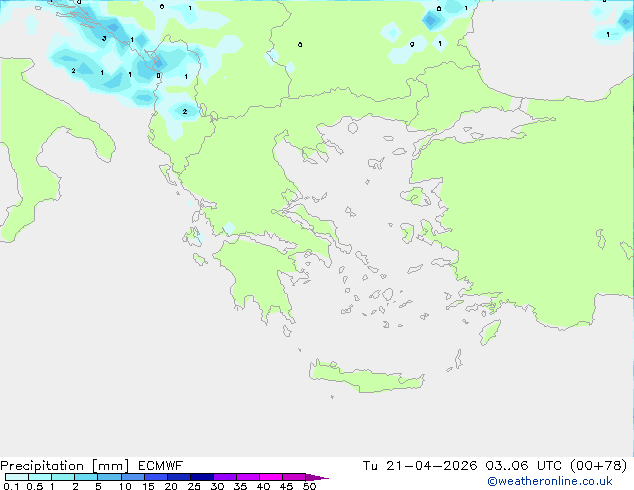Choose the 25–30 mm navy legend swatch
This screenshot has width=634, height=490.
[x=202, y=477]
